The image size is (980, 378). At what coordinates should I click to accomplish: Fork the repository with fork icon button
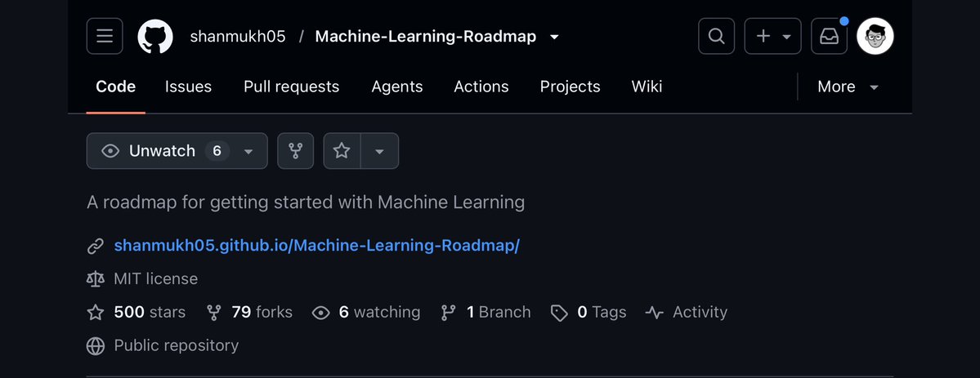pos(295,150)
